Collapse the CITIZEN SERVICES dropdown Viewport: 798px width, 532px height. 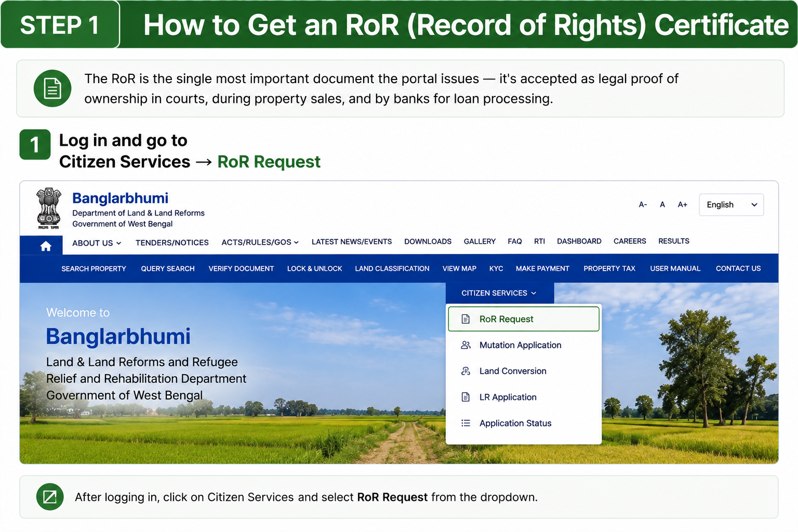click(x=499, y=293)
